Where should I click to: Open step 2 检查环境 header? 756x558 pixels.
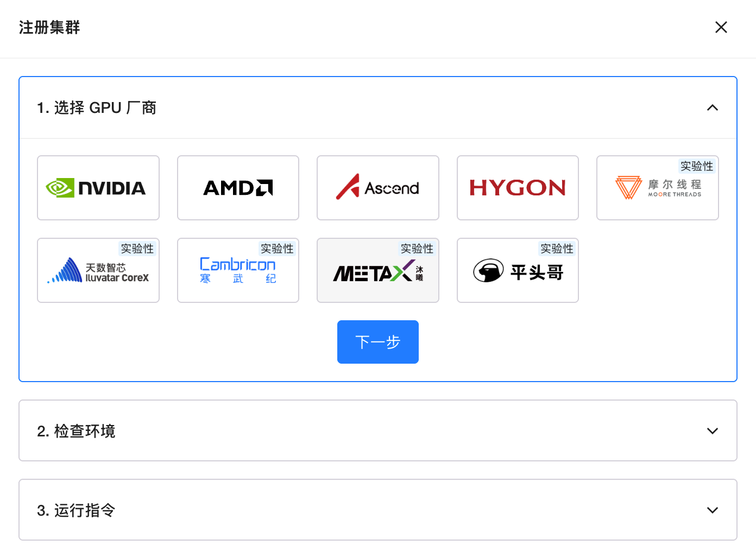click(x=76, y=431)
